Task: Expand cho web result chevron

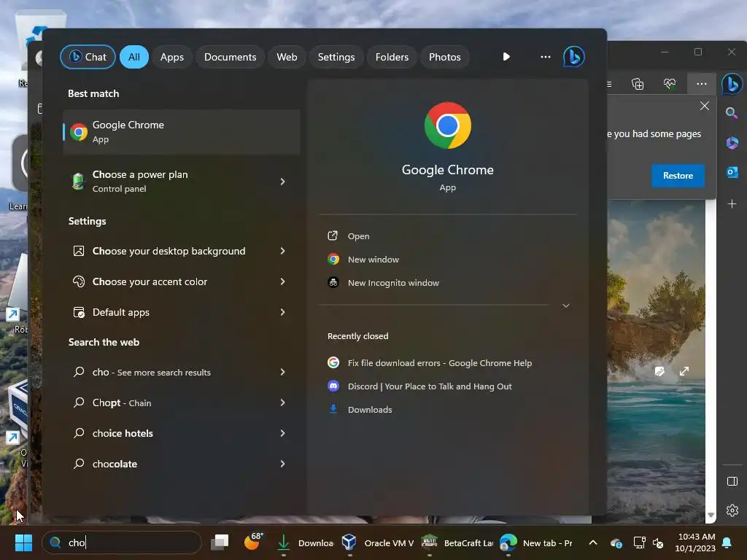Action: [x=282, y=372]
